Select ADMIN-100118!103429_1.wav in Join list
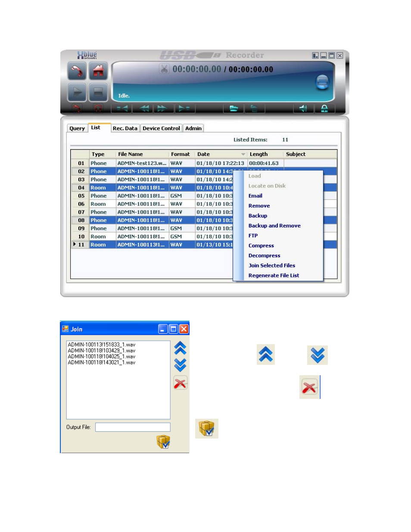This screenshot has width=411, height=532. click(102, 351)
